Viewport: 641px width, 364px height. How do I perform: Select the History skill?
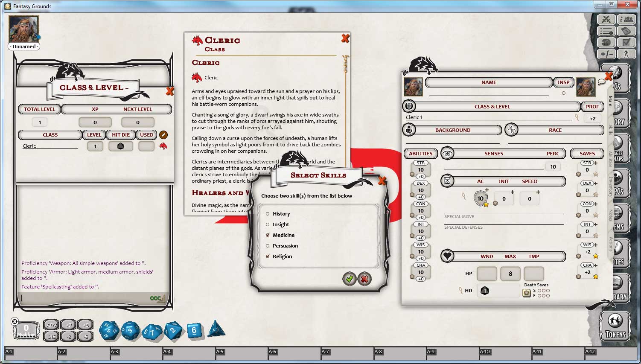[x=267, y=214]
